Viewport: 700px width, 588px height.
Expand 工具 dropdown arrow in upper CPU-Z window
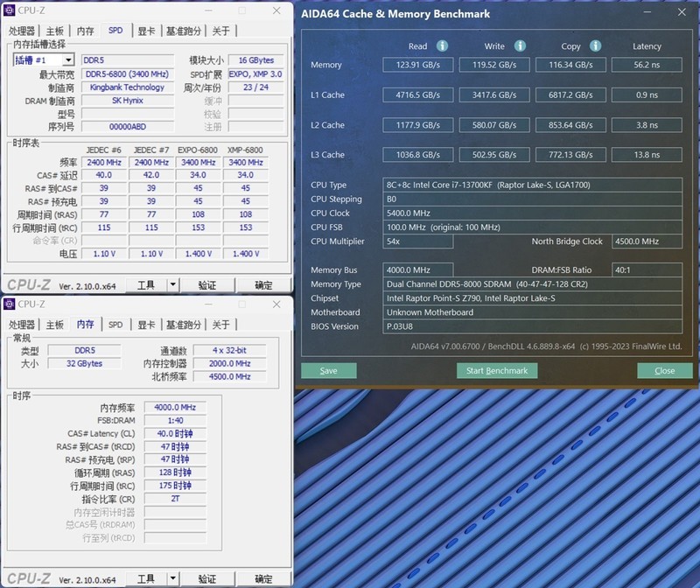click(172, 284)
